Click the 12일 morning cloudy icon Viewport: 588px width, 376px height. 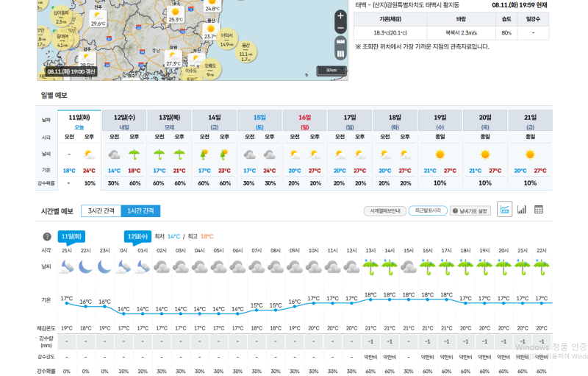coord(115,155)
